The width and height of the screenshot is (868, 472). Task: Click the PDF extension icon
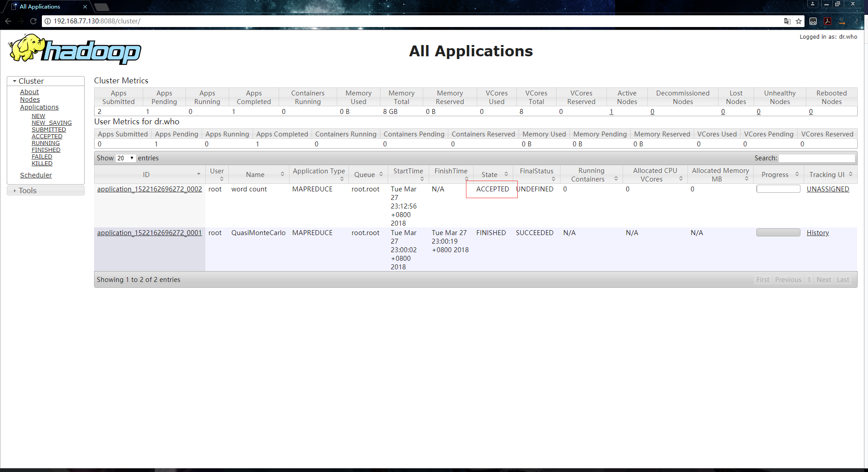tap(827, 21)
